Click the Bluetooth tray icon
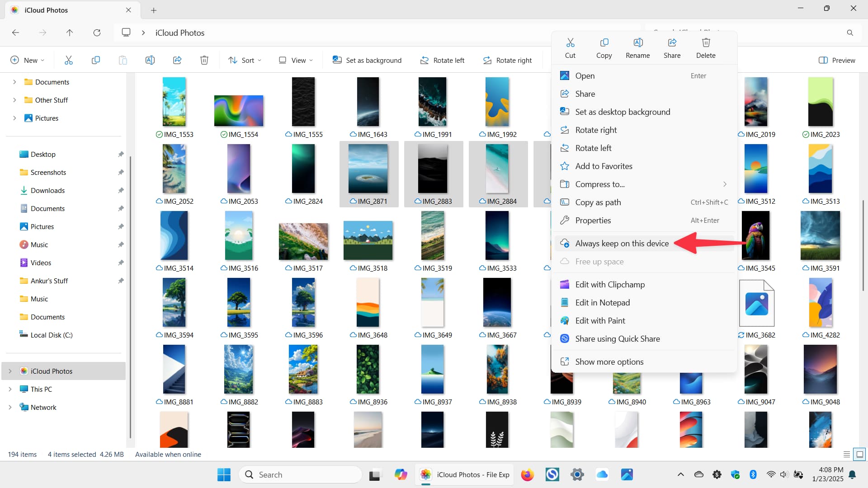Screen dimensions: 868x488 pyautogui.click(x=753, y=474)
